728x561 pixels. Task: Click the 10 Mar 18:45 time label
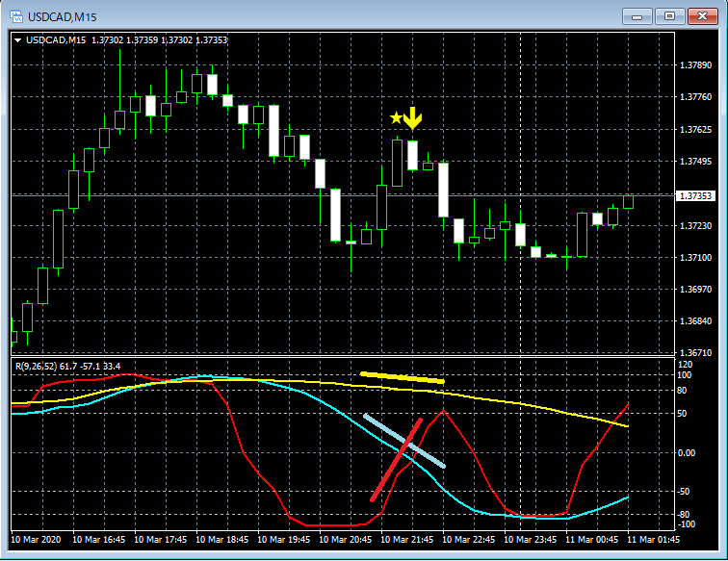221,540
